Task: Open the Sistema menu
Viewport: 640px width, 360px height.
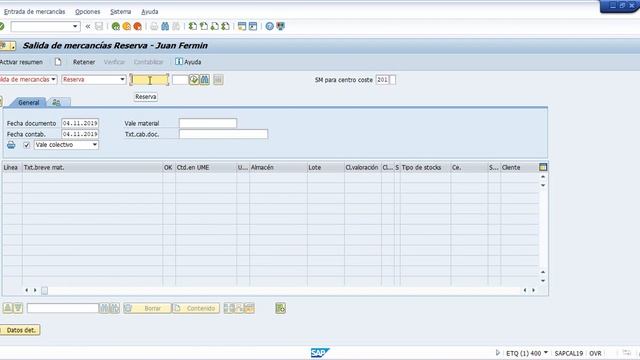Action: [x=120, y=12]
